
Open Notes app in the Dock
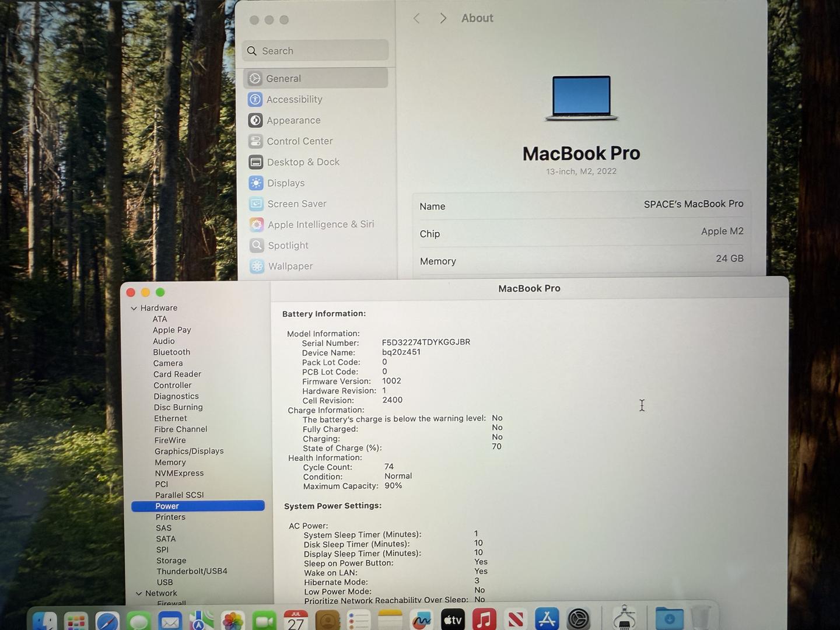pyautogui.click(x=390, y=620)
